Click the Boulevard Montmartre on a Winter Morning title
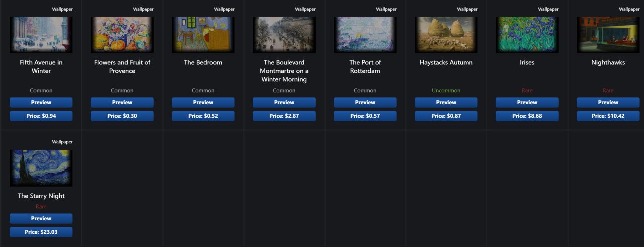This screenshot has height=247, width=644. (x=284, y=71)
